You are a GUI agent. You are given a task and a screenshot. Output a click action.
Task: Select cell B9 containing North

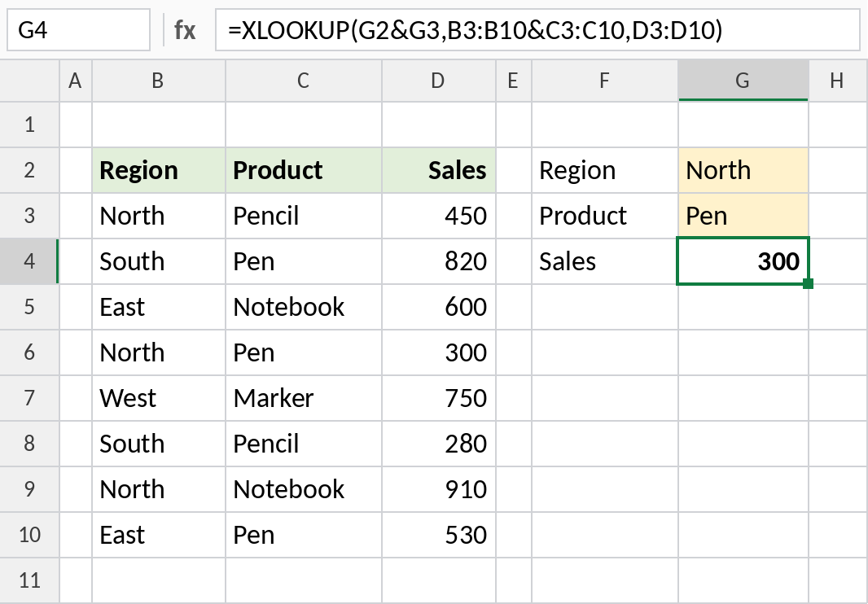pos(158,489)
